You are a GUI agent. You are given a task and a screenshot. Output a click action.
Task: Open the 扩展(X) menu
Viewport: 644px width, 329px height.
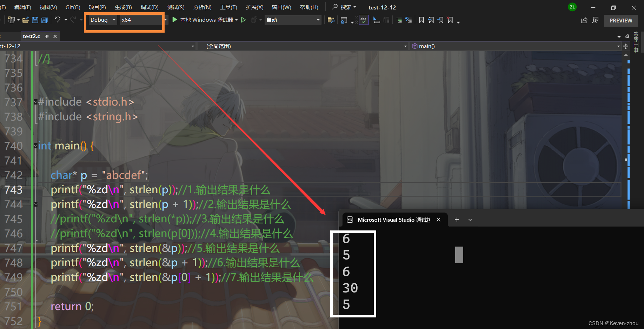(x=254, y=7)
